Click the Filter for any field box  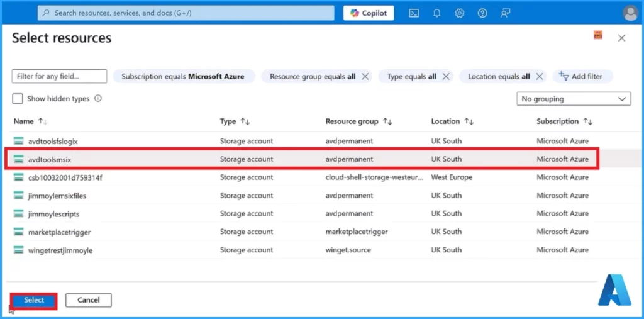pyautogui.click(x=59, y=76)
